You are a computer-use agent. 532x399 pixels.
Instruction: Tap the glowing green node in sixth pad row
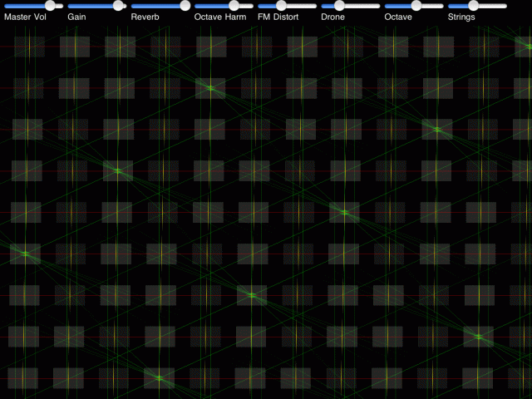(25, 253)
